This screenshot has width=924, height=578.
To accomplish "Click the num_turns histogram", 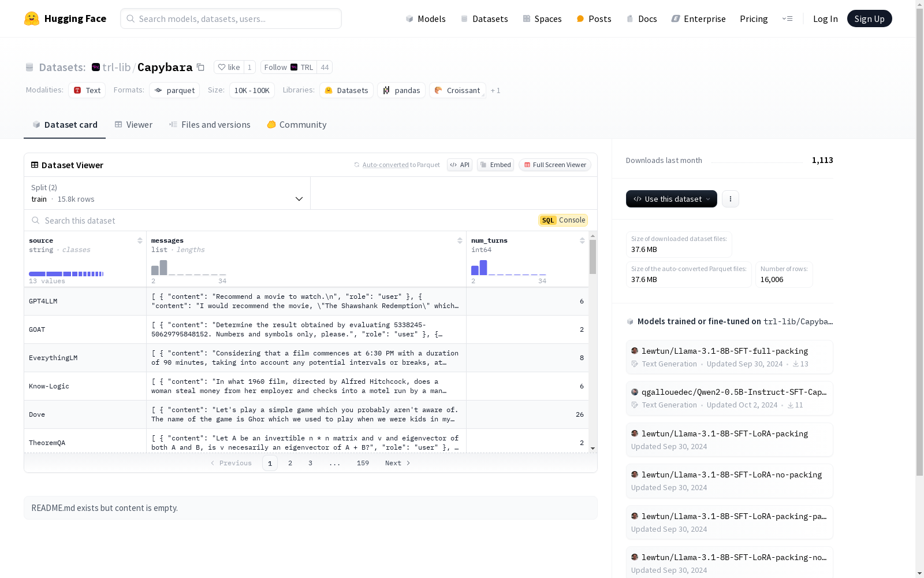I will [x=509, y=268].
